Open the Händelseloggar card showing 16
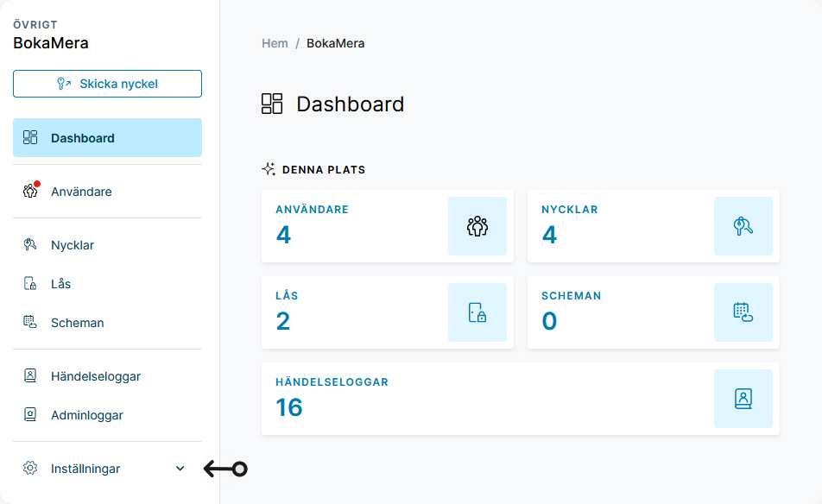The image size is (822, 504). [521, 399]
